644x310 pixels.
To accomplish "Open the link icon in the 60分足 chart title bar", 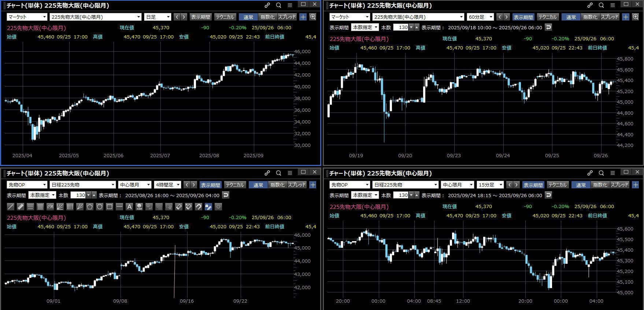I will coord(590,5).
